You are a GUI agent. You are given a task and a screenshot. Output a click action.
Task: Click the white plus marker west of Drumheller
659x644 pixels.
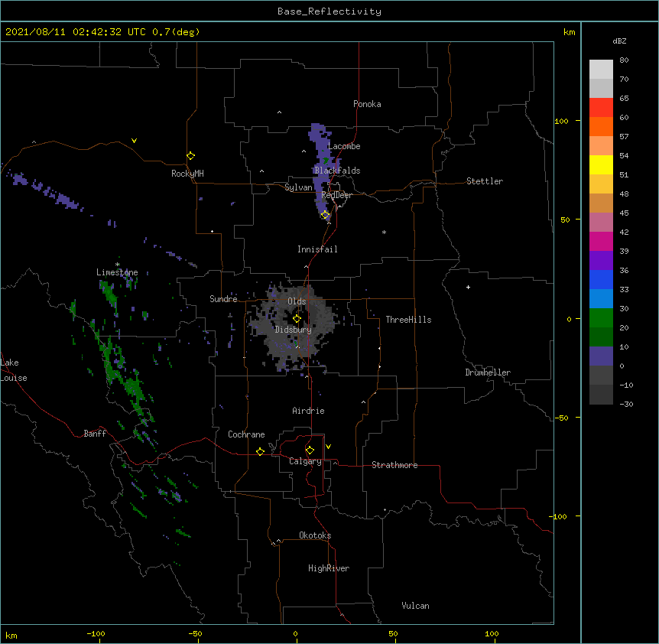pyautogui.click(x=468, y=287)
